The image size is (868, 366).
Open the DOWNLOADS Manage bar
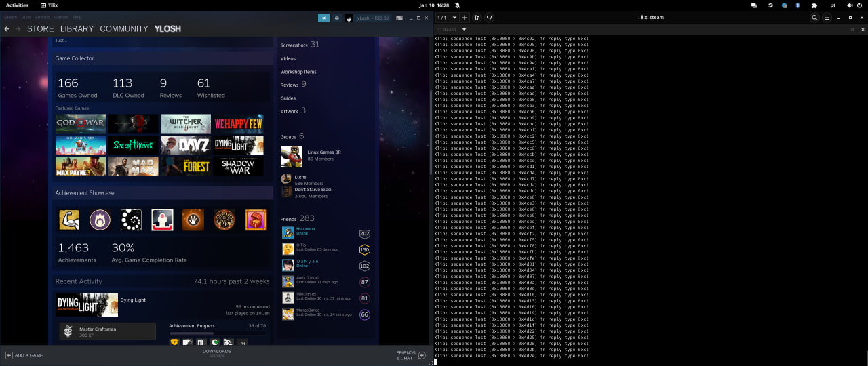(216, 353)
